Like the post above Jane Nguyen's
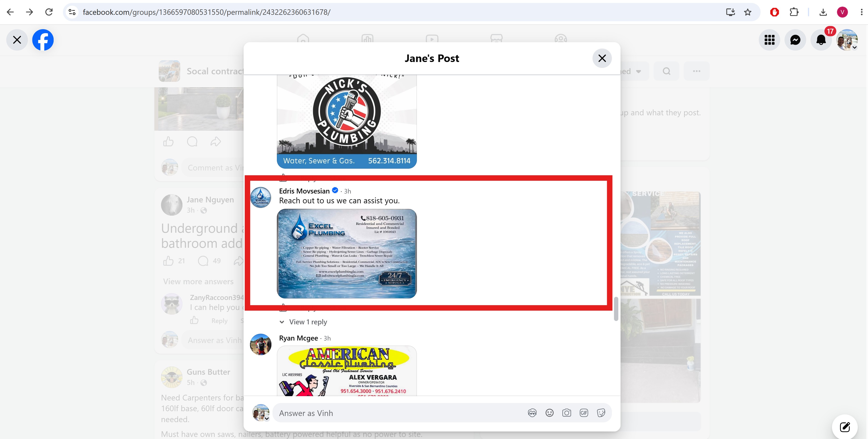 pyautogui.click(x=168, y=142)
